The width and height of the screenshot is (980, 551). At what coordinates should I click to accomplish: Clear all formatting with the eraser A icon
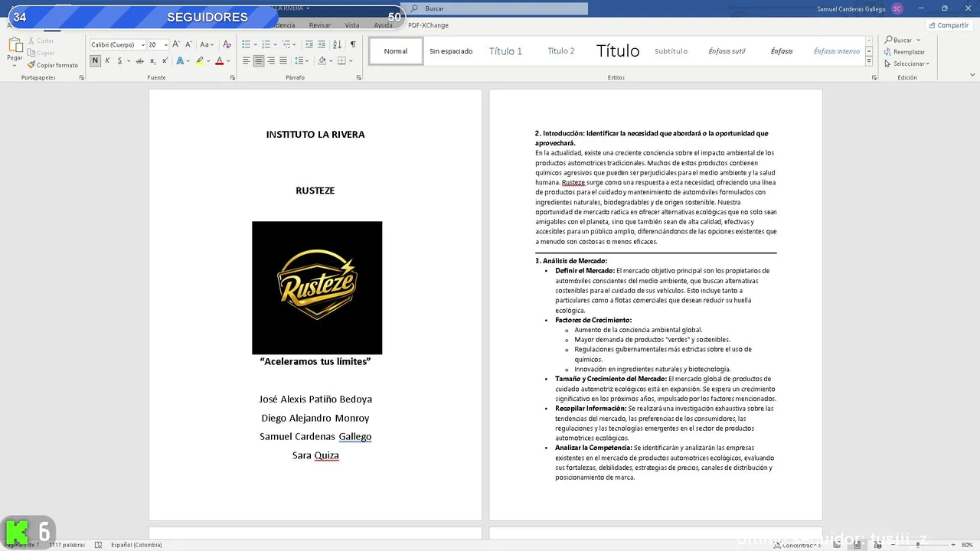click(x=228, y=44)
